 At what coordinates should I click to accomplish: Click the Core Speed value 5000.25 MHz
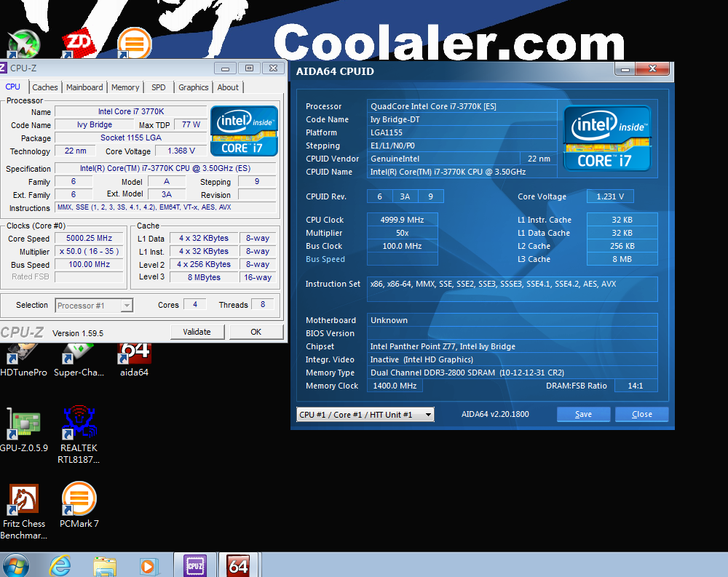(89, 238)
